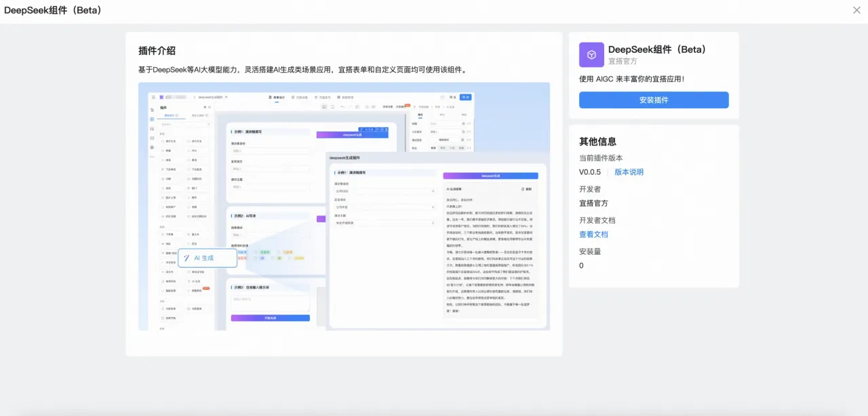
Task: Click the purple DeepSeek plugin cube icon
Action: [591, 55]
